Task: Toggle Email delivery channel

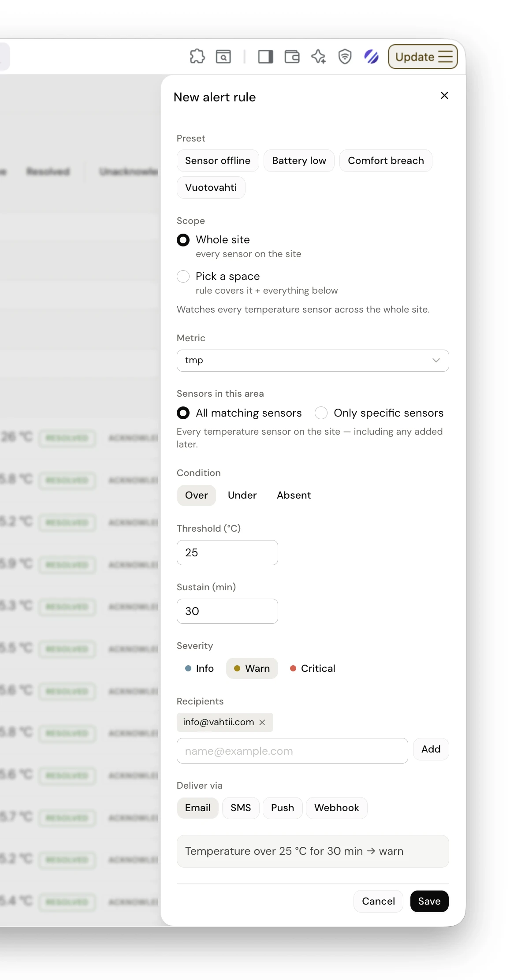Action: click(197, 808)
